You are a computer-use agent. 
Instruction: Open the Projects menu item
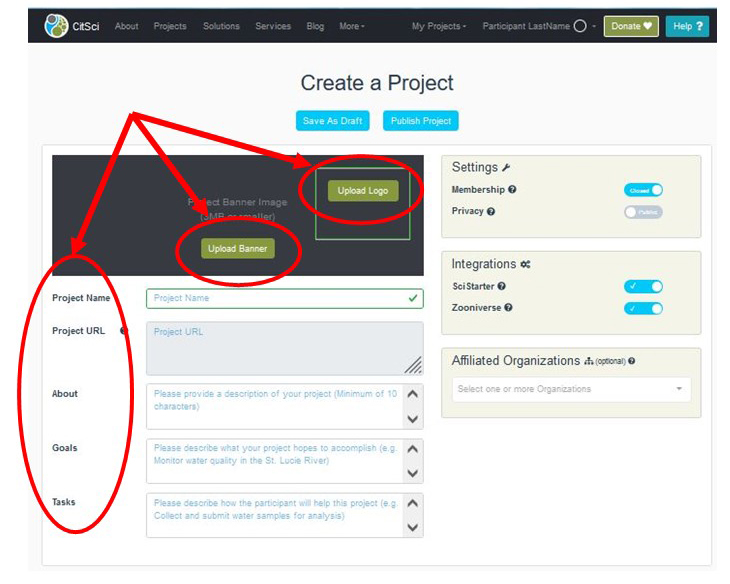(x=170, y=26)
